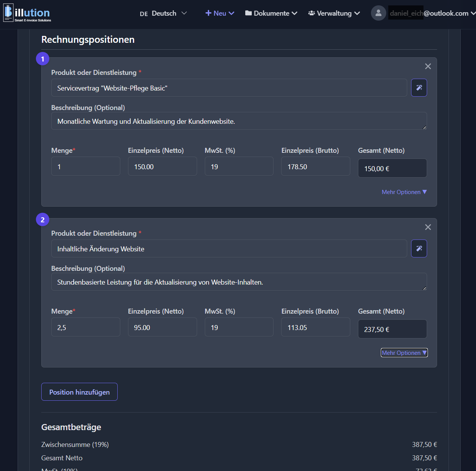Click Einzelpreis Netto field 95.00

click(162, 327)
